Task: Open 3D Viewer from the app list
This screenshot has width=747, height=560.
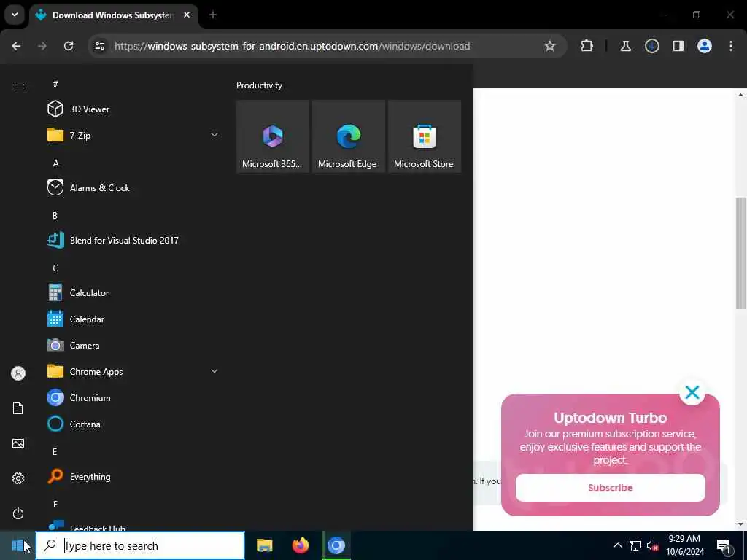Action: pos(133,109)
